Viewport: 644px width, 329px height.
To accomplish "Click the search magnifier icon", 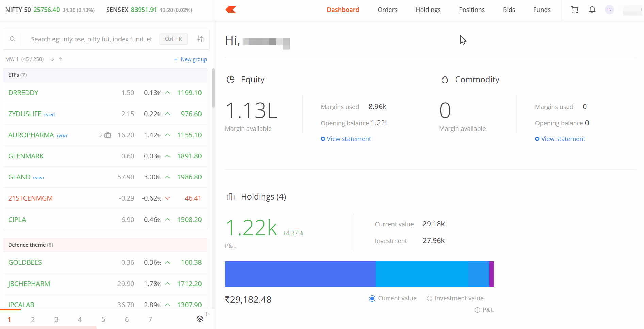I will point(12,39).
